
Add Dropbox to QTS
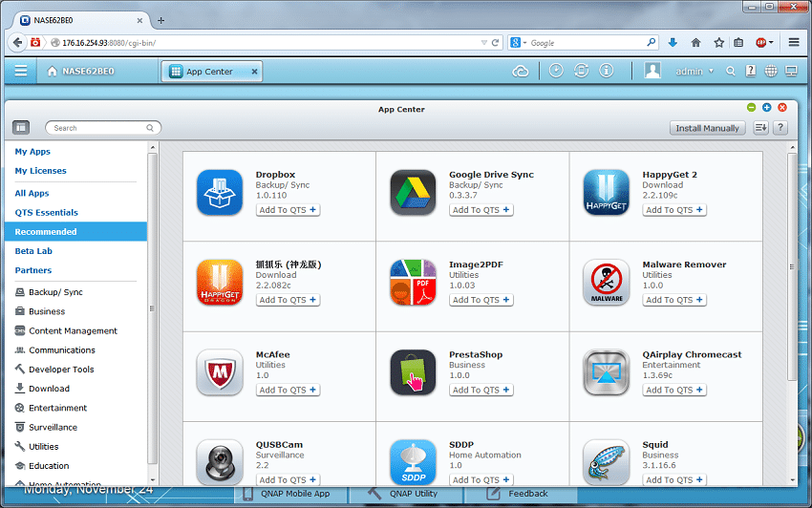[x=288, y=210]
